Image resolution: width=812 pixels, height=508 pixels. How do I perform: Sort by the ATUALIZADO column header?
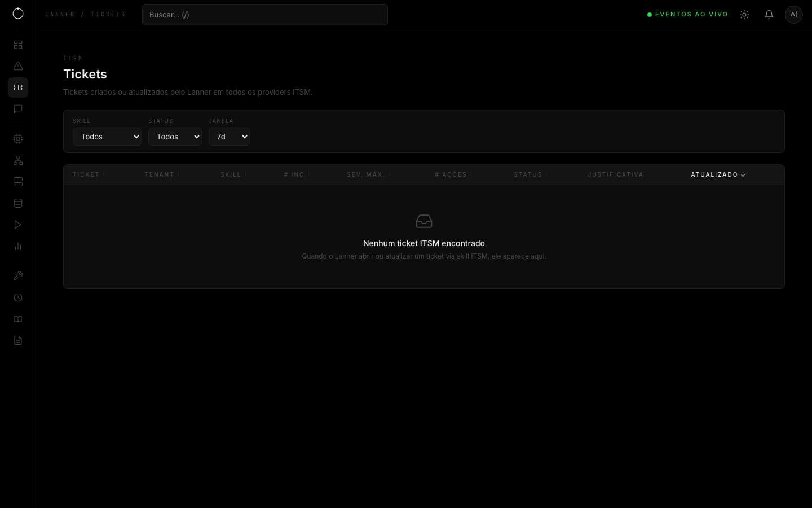718,175
